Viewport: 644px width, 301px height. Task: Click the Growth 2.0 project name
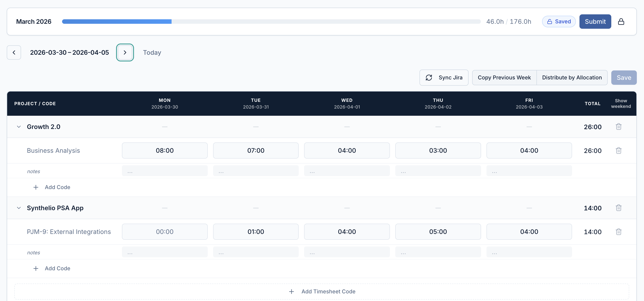coord(43,127)
